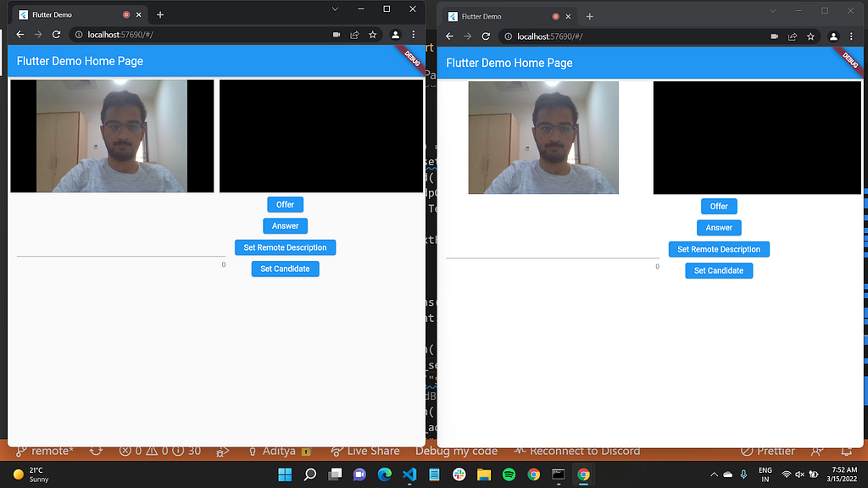Reload page in right browser window
The width and height of the screenshot is (868, 488).
486,36
